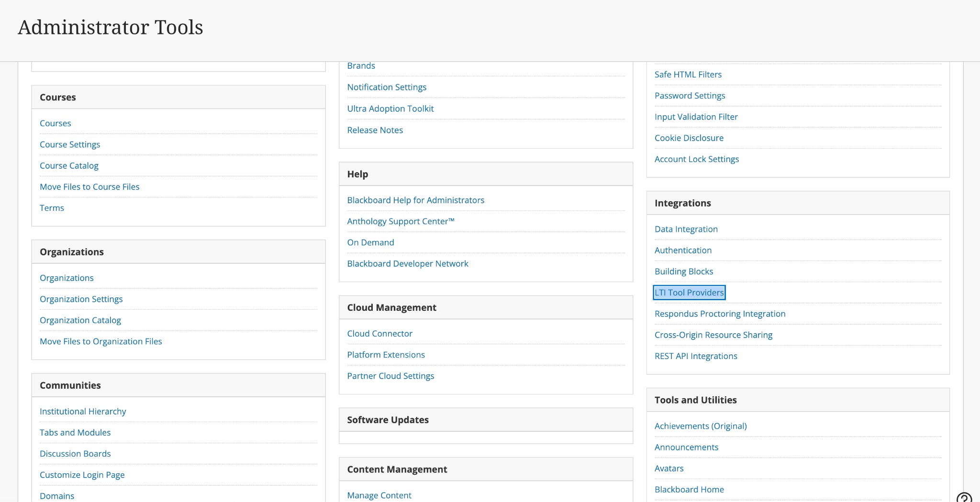
Task: Click the Content Management section heading
Action: [x=397, y=469]
